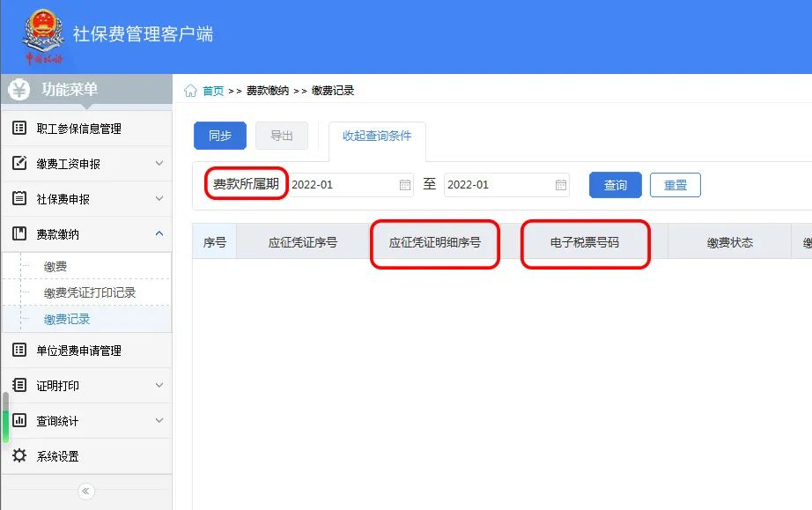Expand the 证明打印 menu chevron
The height and width of the screenshot is (510, 812).
click(159, 386)
